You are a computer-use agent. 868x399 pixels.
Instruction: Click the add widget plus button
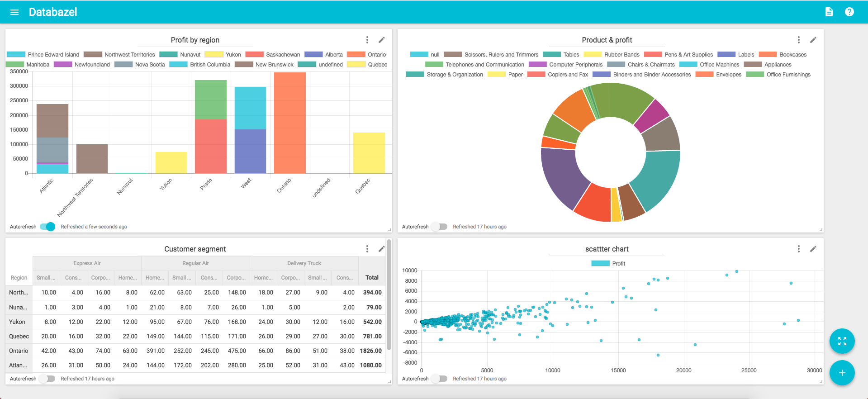click(842, 373)
